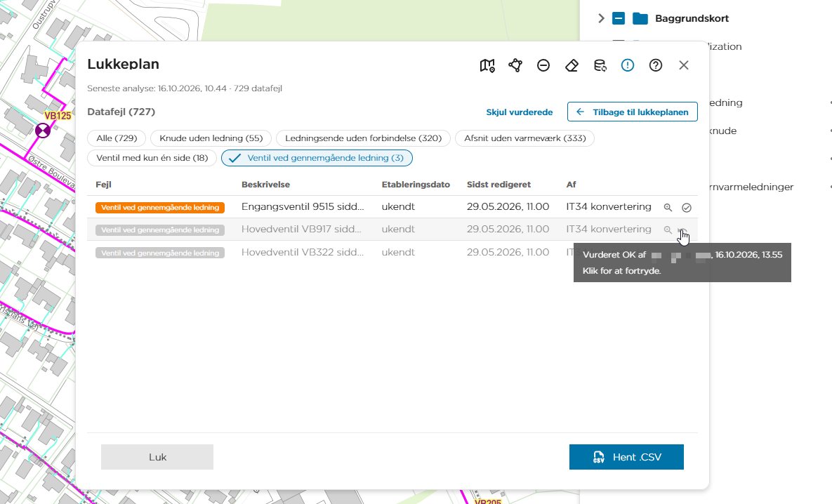This screenshot has height=504, width=832.
Task: Activate the eraser tool icon
Action: click(x=572, y=65)
